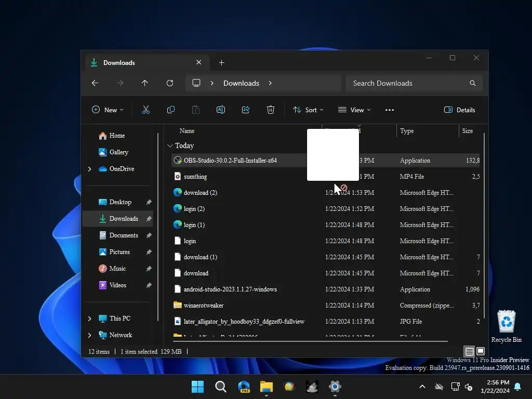Click chevron before Downloads in address bar

[212, 83]
